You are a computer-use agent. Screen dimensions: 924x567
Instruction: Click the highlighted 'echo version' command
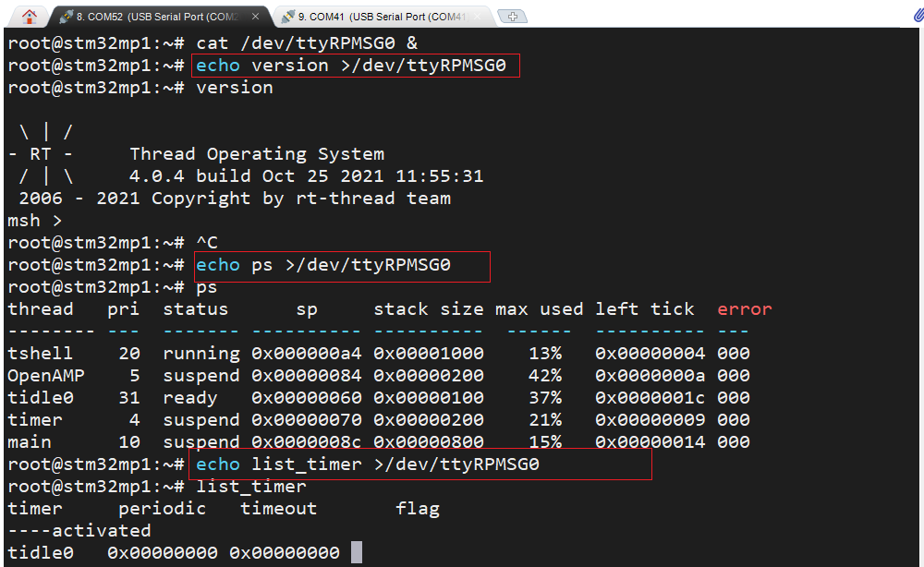[x=356, y=66]
